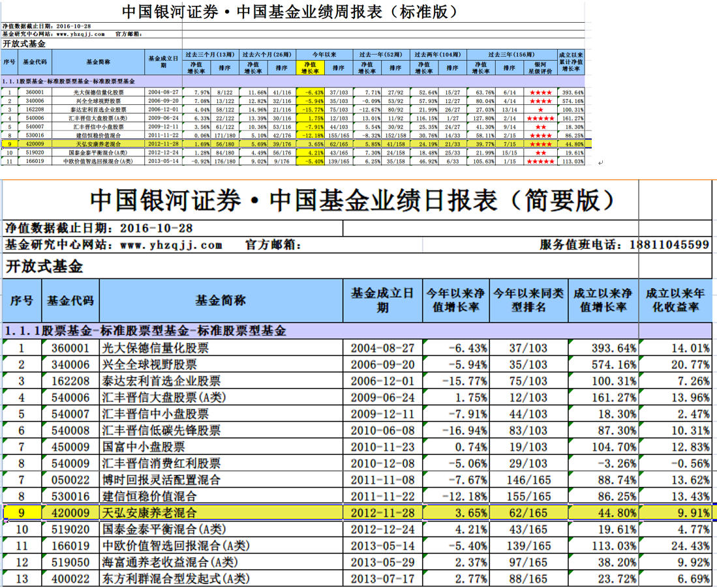Click the yellow 净值增长率 header cell
The image size is (717, 588).
pos(310,68)
